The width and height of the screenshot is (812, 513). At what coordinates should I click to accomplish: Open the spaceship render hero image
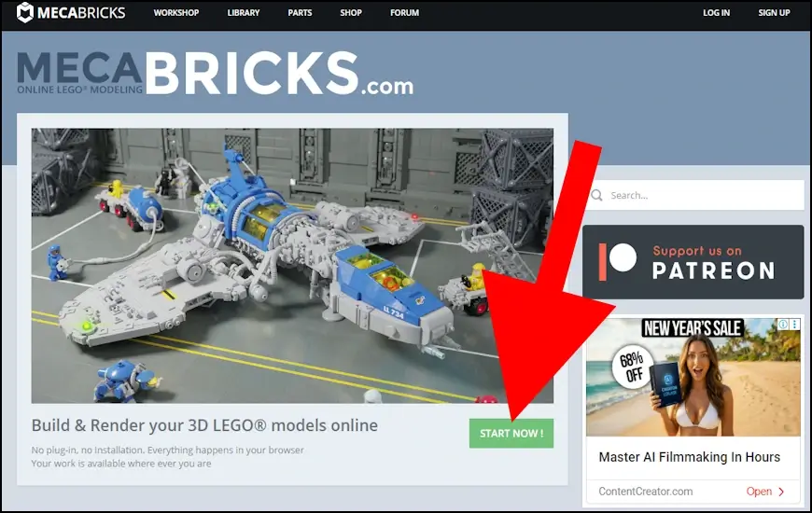(292, 266)
